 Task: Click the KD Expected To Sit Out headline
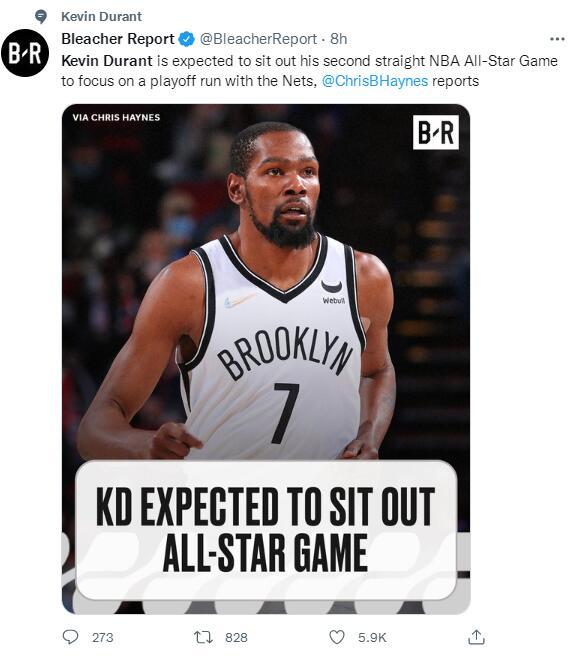tap(266, 530)
